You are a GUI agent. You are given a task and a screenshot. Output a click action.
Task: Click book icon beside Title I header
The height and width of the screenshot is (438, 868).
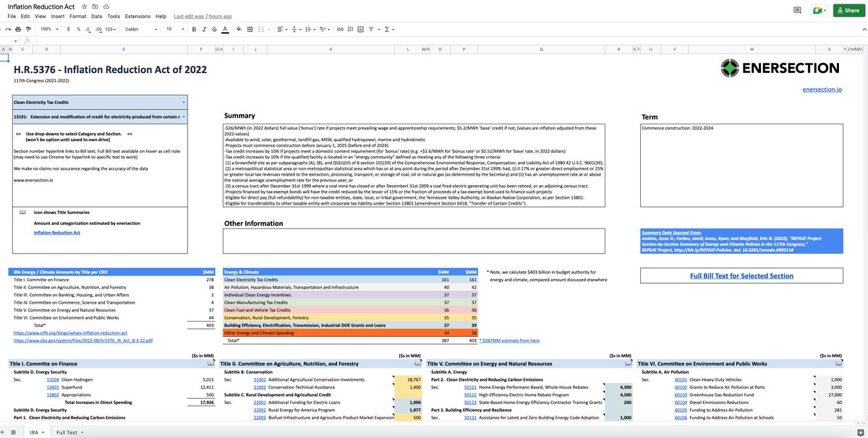[x=210, y=364]
